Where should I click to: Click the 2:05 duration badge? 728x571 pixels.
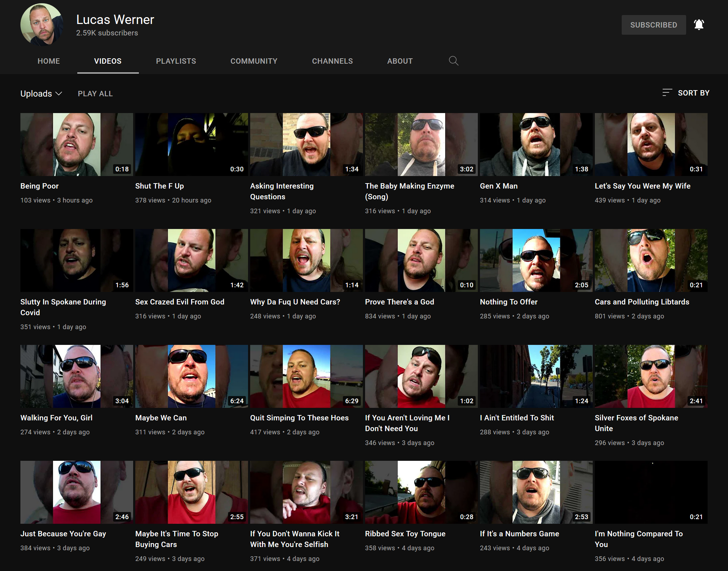tap(581, 285)
